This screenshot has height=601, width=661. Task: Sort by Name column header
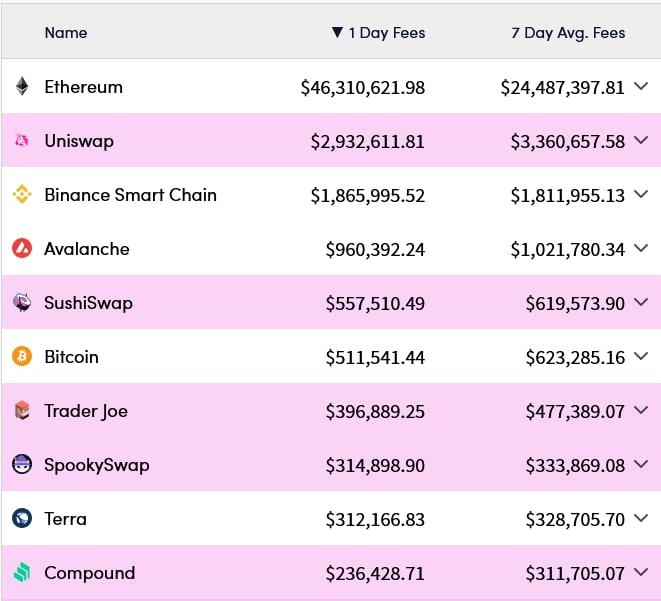click(66, 33)
